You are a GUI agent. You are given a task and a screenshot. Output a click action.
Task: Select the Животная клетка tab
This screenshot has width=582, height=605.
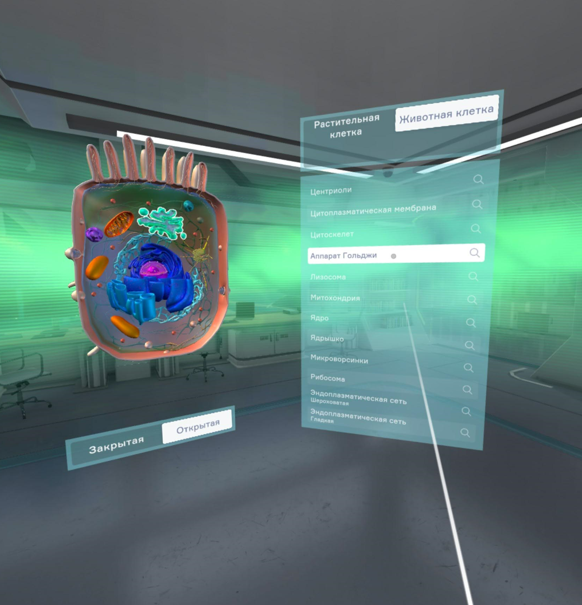[447, 113]
